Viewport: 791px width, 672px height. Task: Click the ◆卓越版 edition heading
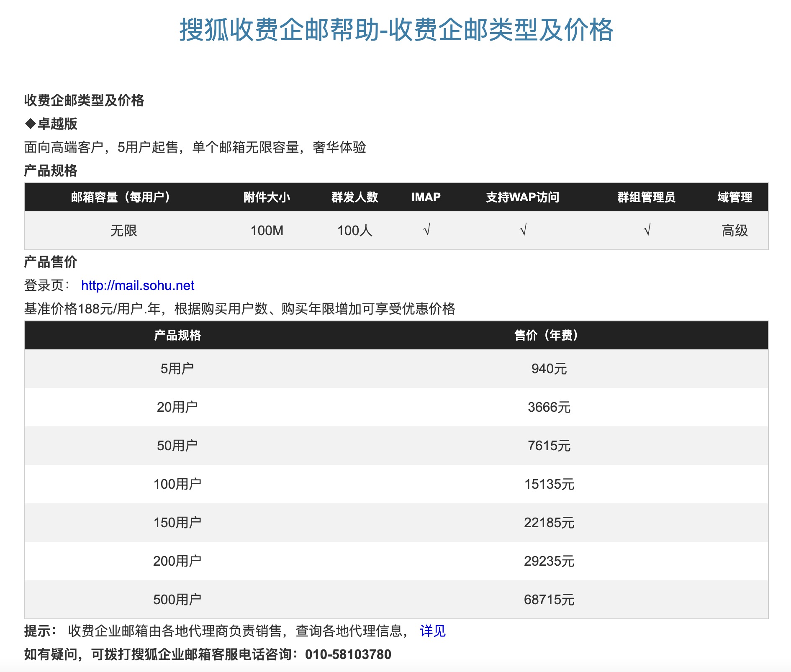[x=51, y=124]
